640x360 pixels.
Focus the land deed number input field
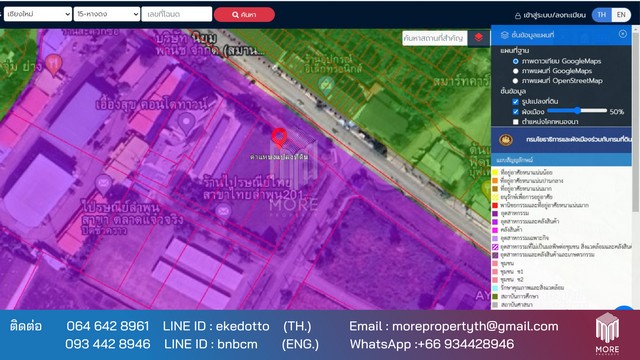(x=177, y=14)
